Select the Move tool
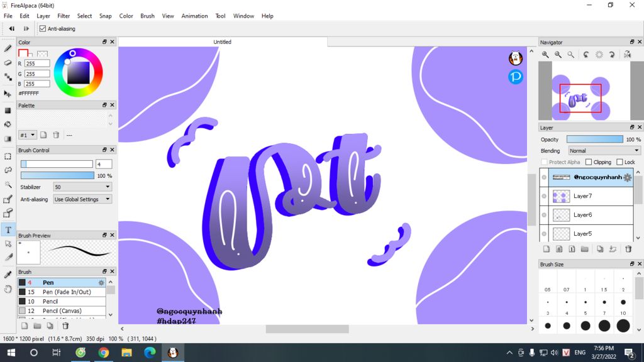The image size is (644, 362). 8,94
